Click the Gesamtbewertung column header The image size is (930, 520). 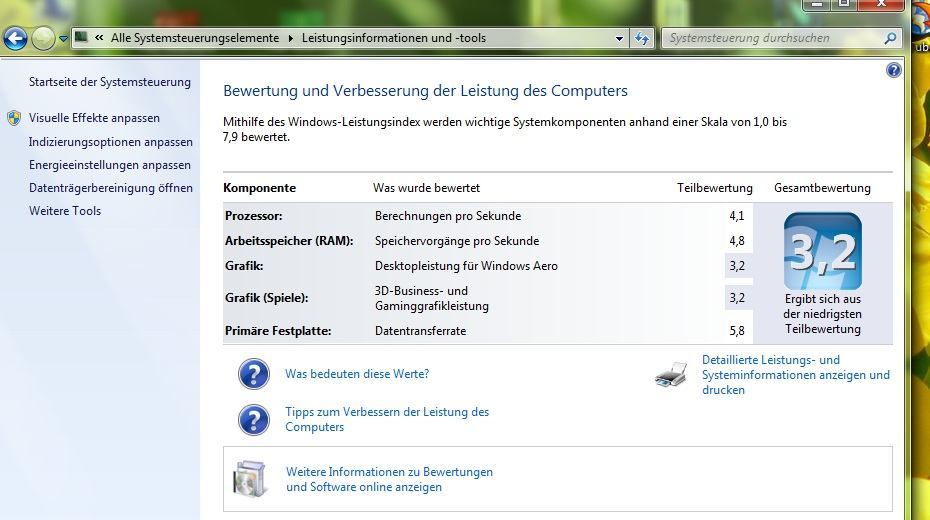pyautogui.click(x=822, y=188)
